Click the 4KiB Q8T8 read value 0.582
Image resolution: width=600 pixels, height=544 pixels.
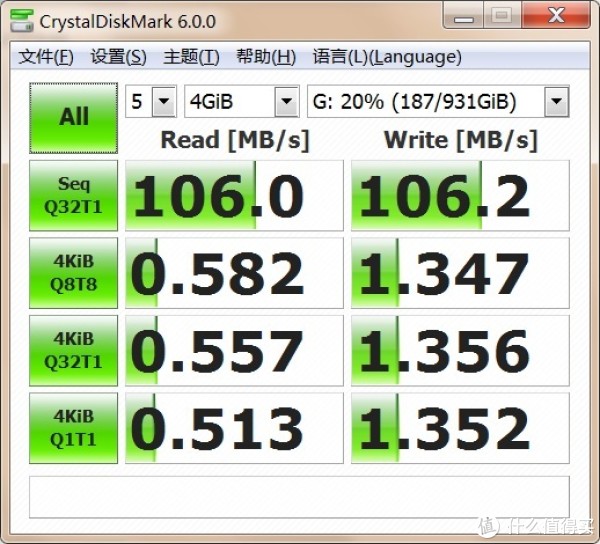234,273
